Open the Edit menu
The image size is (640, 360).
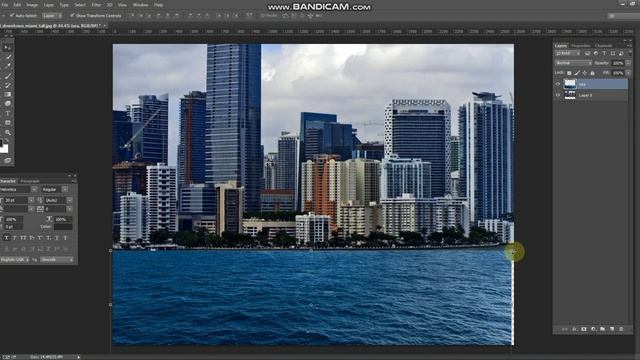(x=17, y=5)
